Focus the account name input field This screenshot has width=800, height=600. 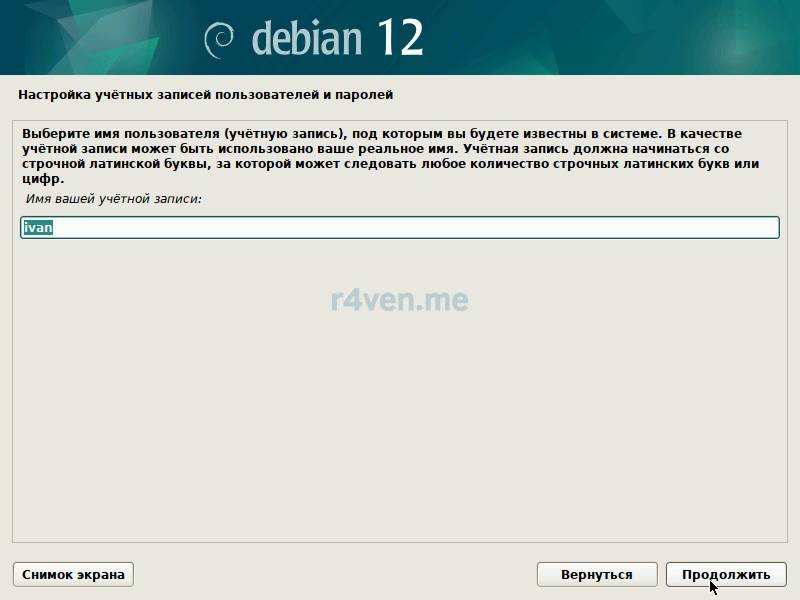click(x=400, y=228)
